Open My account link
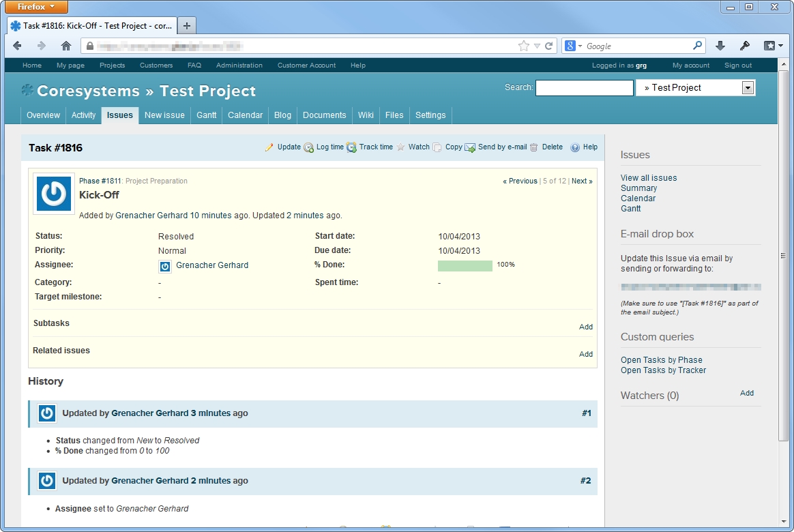 pyautogui.click(x=691, y=65)
